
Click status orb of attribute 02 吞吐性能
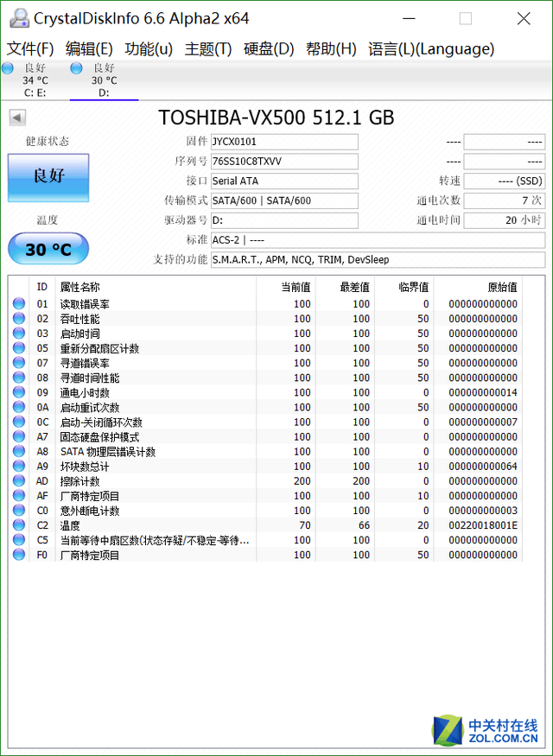19,319
